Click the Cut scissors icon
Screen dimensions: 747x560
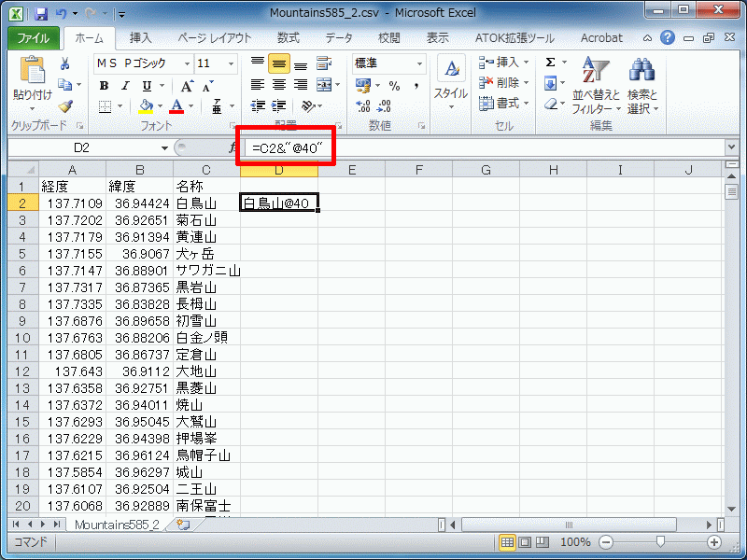point(65,63)
